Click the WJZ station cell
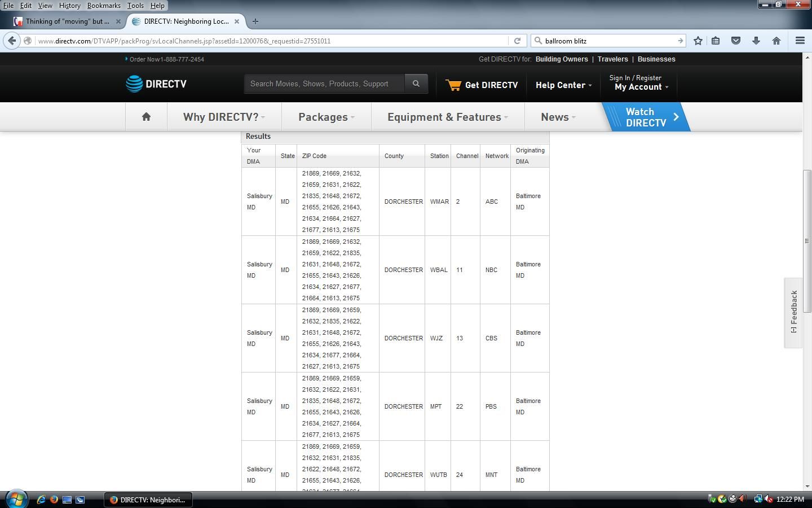 (x=436, y=338)
